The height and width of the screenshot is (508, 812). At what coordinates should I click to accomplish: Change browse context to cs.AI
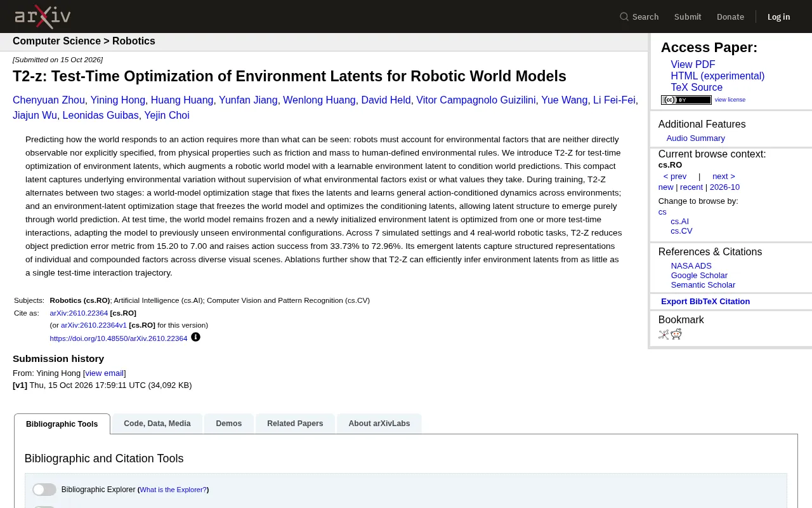click(680, 222)
